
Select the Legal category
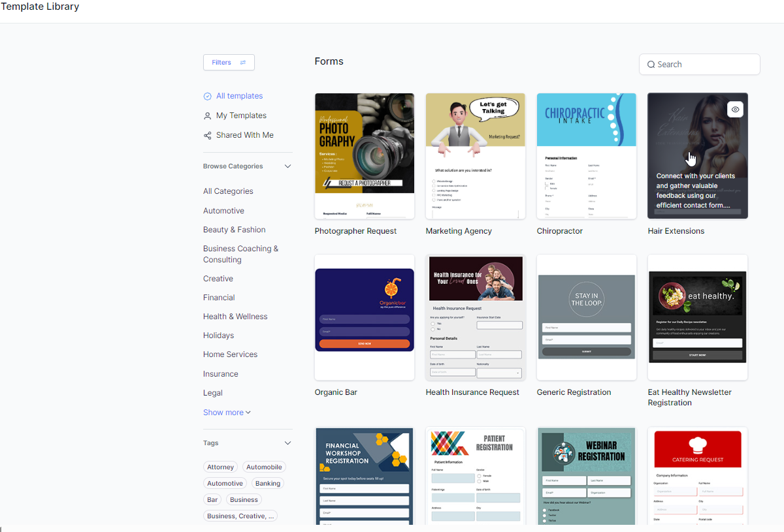click(213, 393)
